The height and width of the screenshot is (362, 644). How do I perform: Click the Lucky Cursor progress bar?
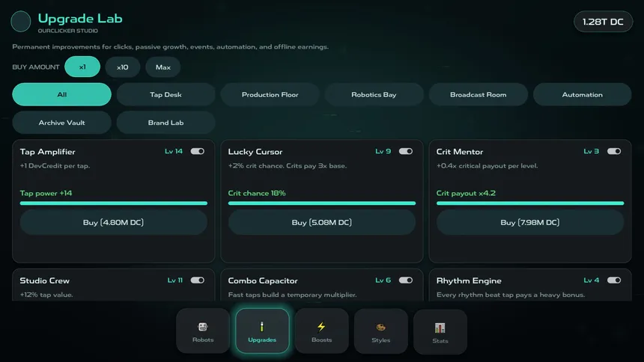pos(321,203)
